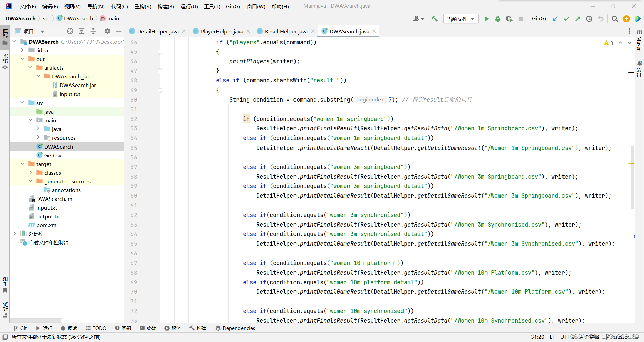
Task: Click the 31:20 cursor position indicator
Action: [x=537, y=337]
